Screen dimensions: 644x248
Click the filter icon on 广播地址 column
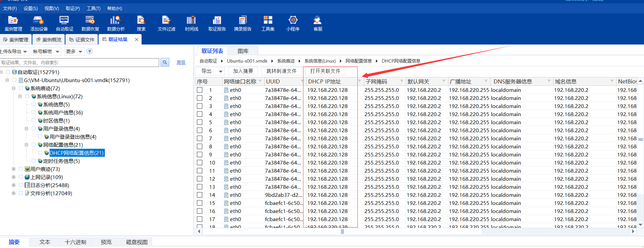point(486,81)
